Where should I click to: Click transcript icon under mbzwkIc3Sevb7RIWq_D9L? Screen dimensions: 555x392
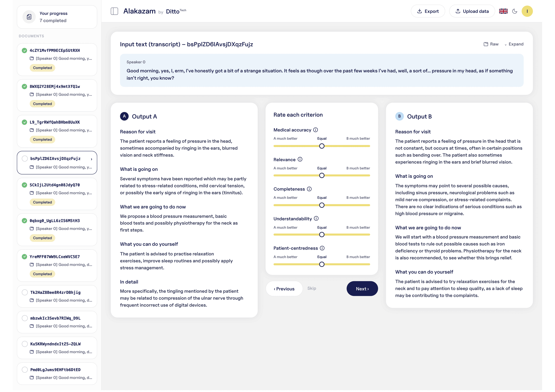tap(32, 326)
